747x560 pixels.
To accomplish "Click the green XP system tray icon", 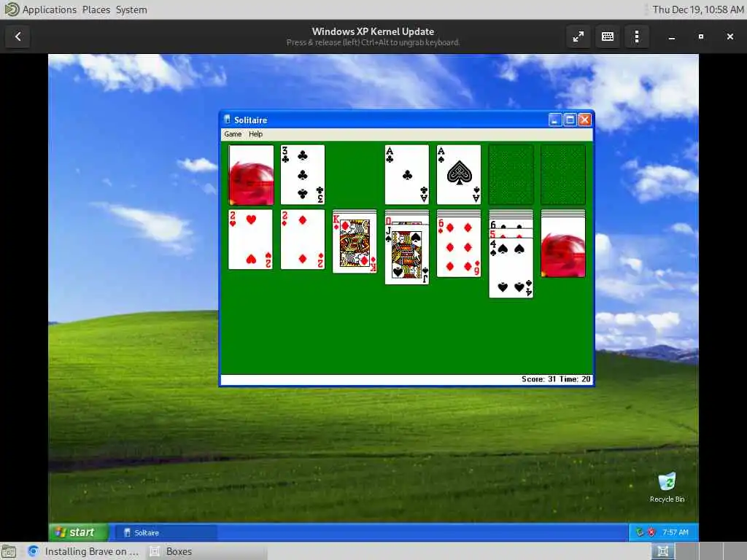I will coord(640,532).
